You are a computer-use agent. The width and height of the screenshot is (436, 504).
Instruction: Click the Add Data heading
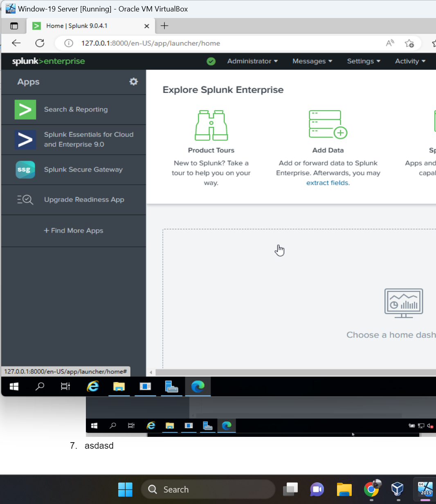tap(328, 150)
